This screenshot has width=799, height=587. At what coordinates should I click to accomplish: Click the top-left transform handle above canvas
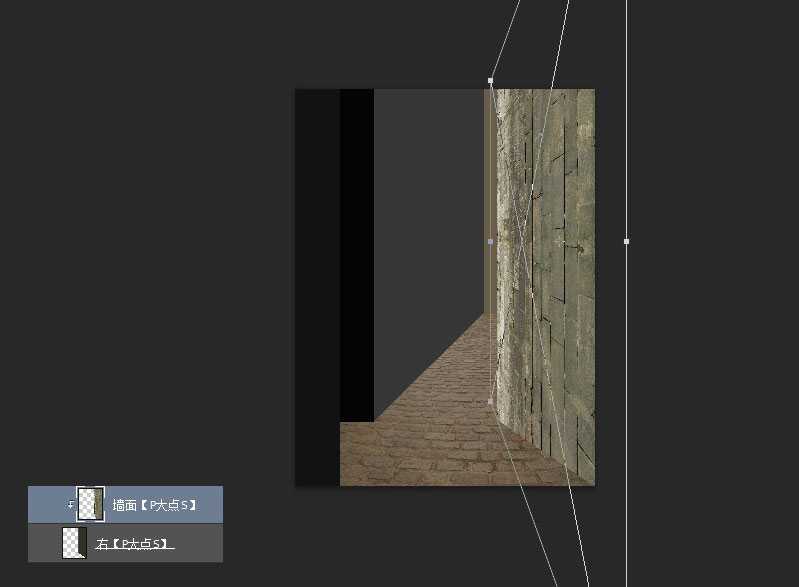490,80
